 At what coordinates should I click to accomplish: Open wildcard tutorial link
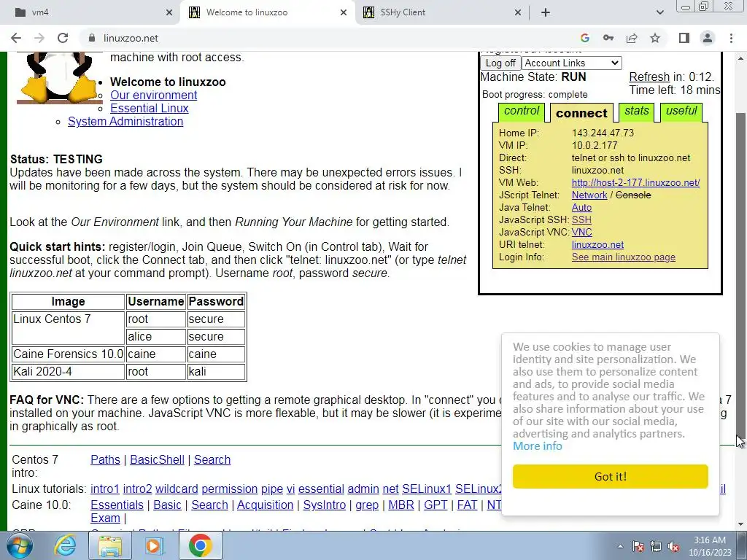[177, 489]
